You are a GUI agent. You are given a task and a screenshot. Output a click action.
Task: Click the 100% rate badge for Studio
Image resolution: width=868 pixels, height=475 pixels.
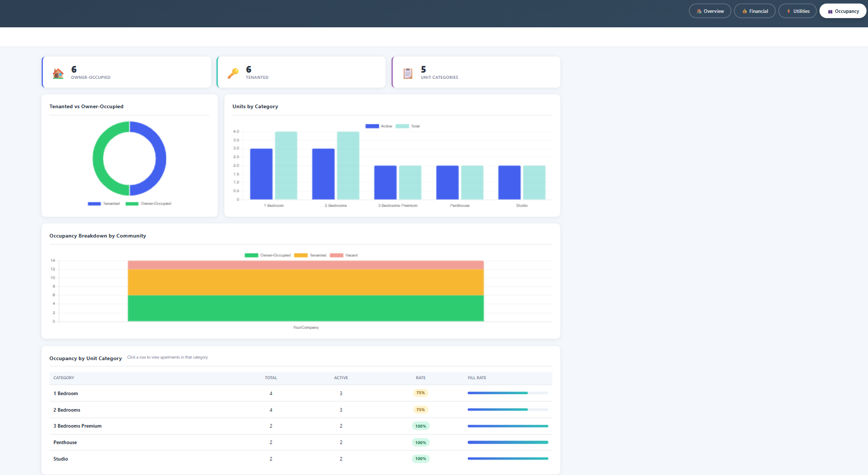point(421,459)
